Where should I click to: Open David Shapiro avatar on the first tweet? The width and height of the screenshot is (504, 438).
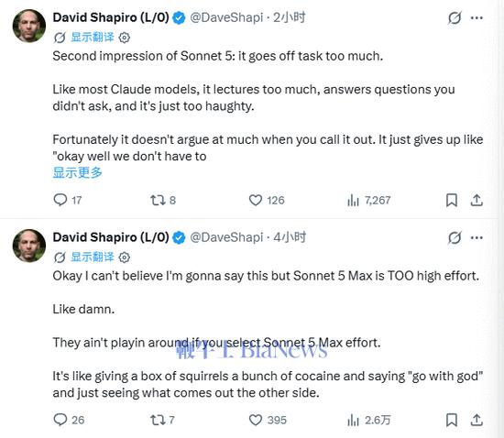[x=29, y=26]
